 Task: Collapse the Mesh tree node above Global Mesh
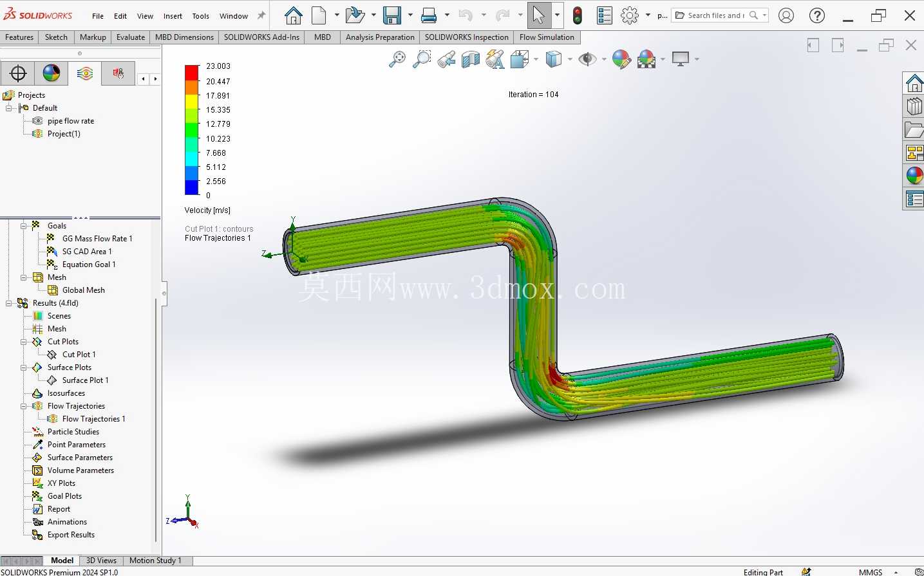tap(24, 277)
